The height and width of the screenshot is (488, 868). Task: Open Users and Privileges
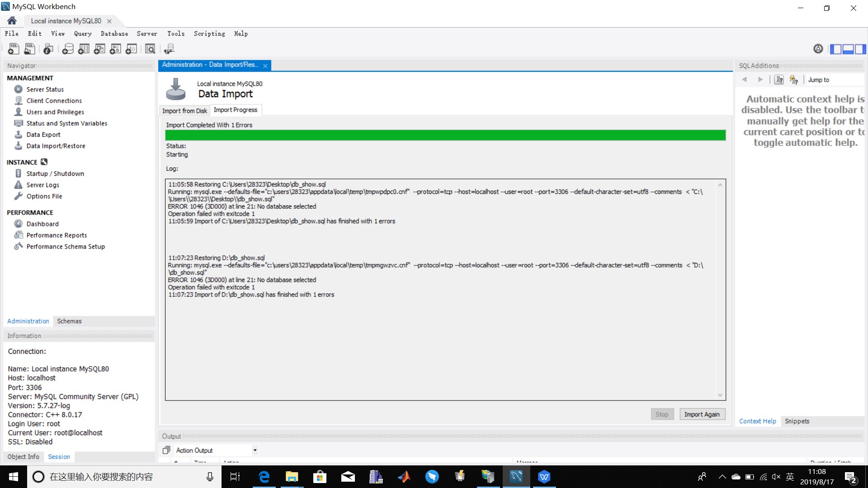[x=55, y=112]
